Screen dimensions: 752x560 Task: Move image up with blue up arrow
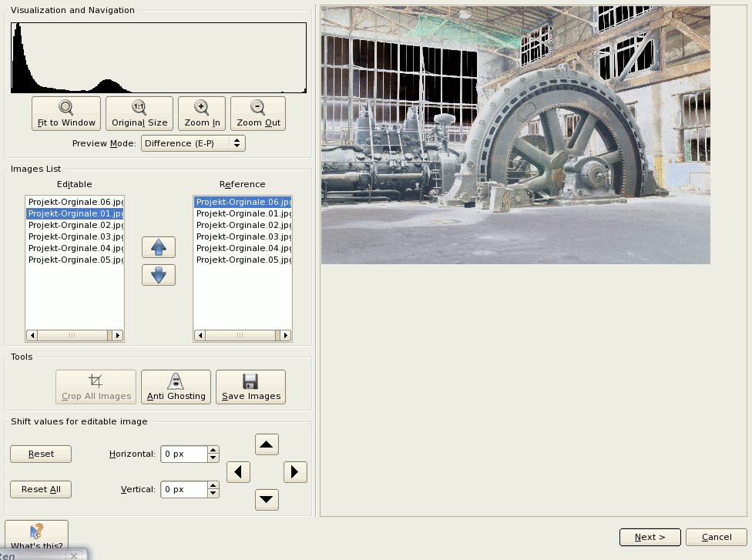coord(159,247)
